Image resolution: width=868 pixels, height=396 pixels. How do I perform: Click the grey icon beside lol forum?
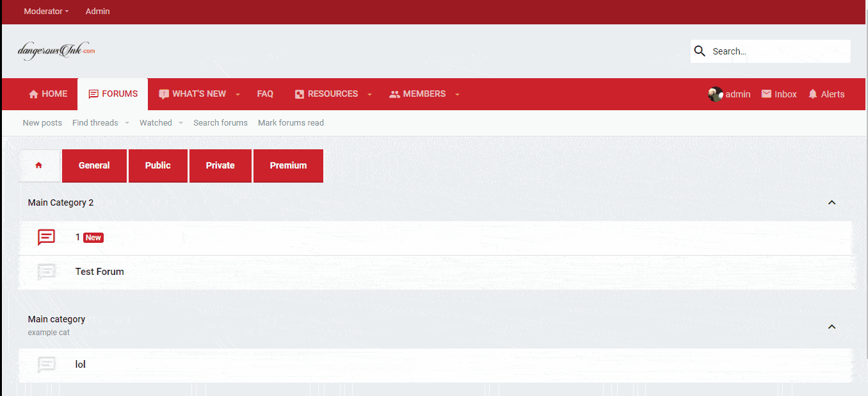(47, 365)
